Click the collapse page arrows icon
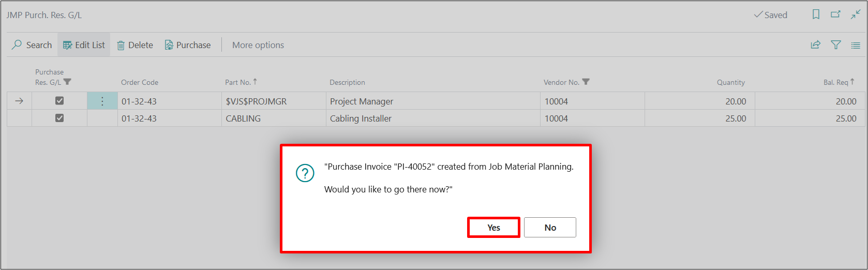This screenshot has width=868, height=270. (x=856, y=14)
